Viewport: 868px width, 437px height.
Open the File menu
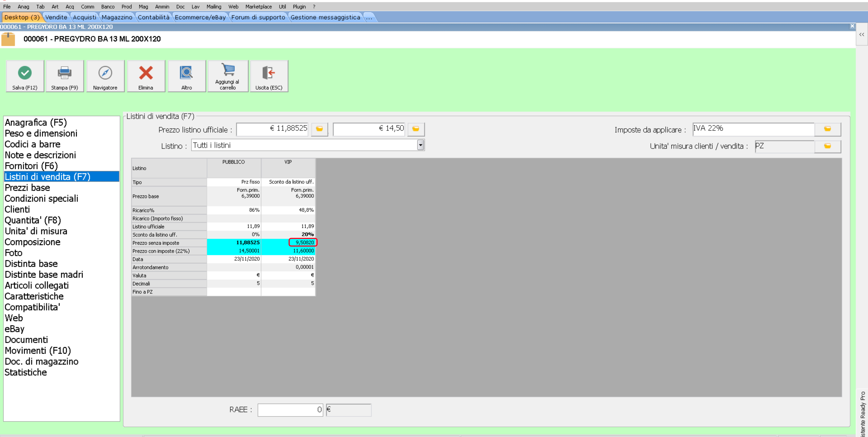(7, 6)
